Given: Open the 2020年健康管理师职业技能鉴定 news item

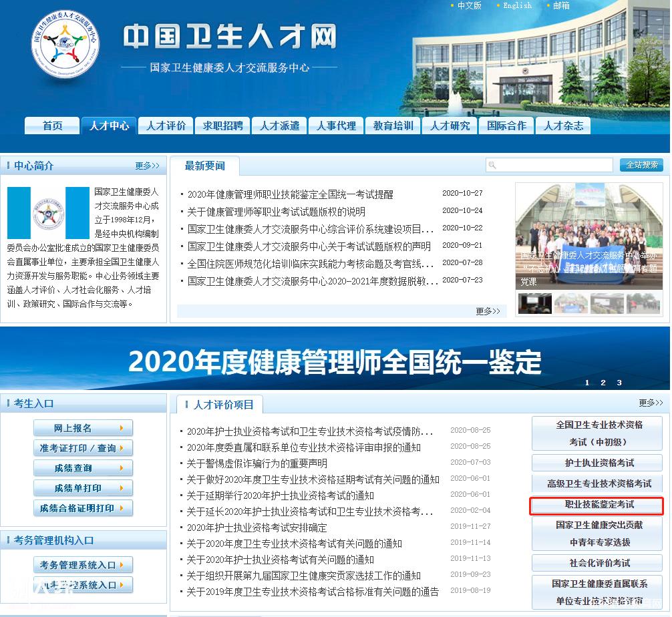Looking at the screenshot, I should pos(290,194).
